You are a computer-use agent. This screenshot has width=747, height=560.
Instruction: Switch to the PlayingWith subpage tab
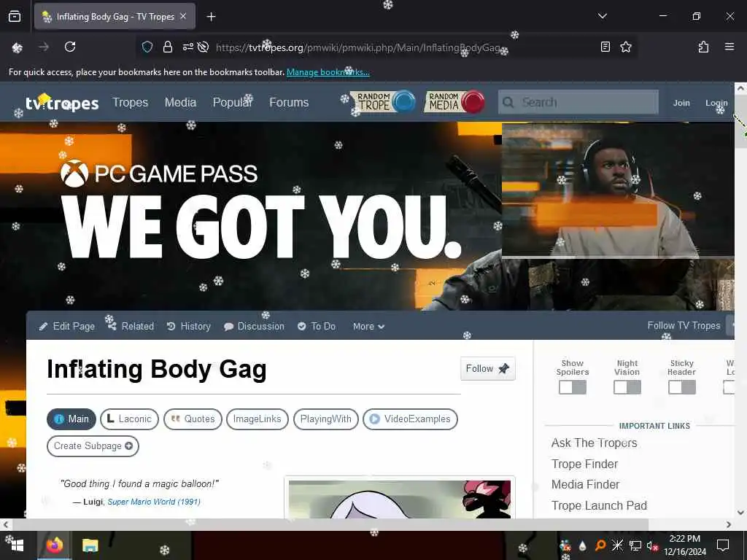[326, 419]
